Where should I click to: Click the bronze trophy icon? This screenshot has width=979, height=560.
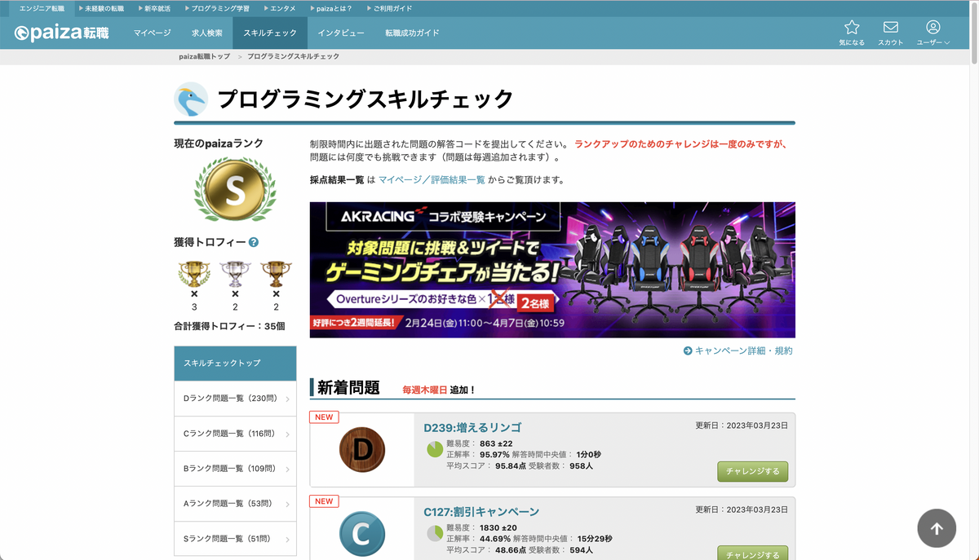276,274
